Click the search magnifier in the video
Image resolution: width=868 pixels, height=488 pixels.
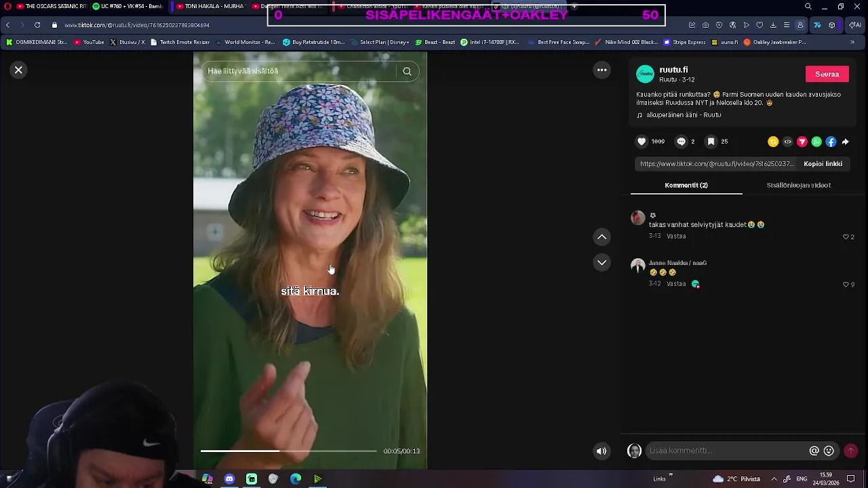tap(407, 71)
